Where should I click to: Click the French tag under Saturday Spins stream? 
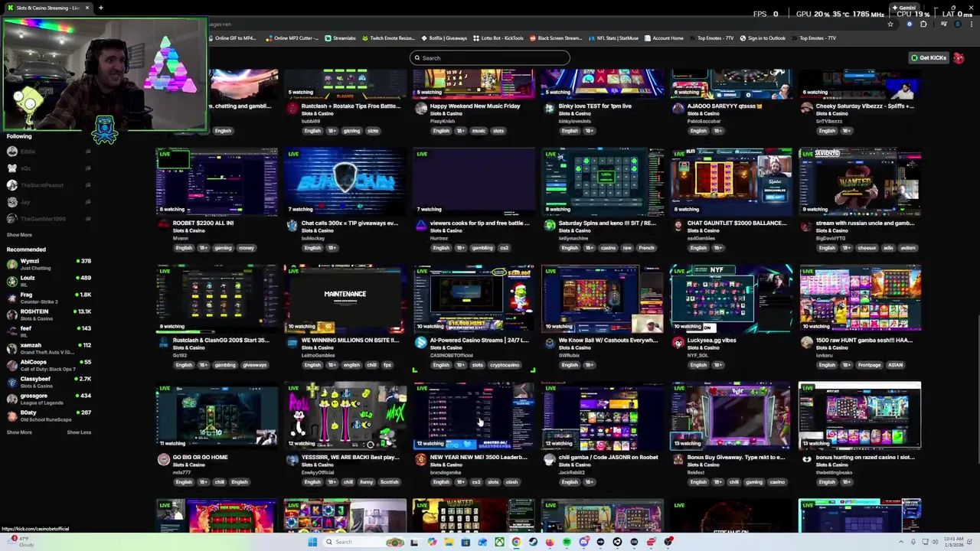[x=646, y=248]
